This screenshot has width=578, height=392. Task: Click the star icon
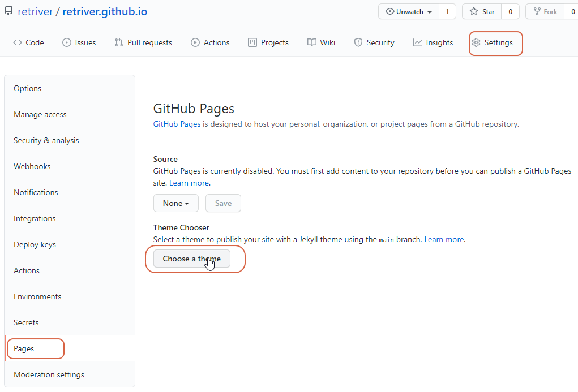coord(474,11)
